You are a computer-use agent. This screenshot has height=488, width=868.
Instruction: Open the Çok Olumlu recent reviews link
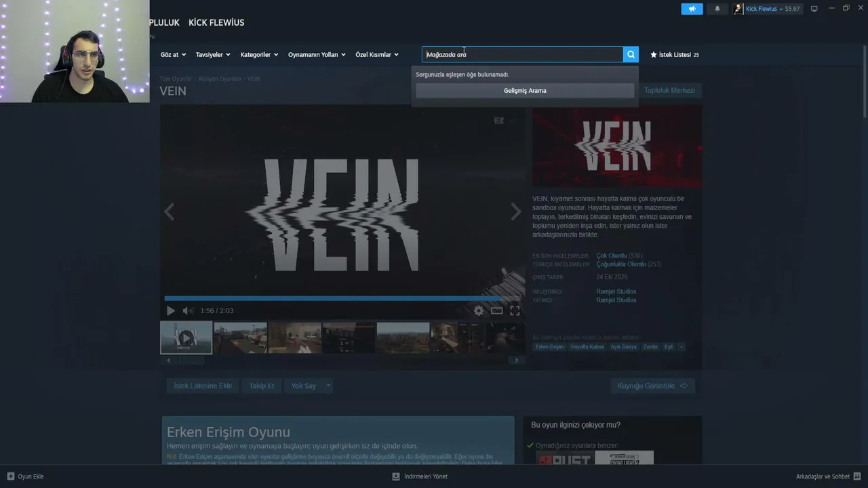tap(612, 256)
